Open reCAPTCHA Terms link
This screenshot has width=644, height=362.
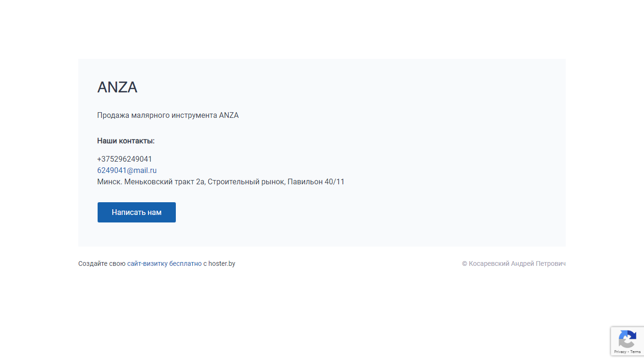tap(636, 352)
